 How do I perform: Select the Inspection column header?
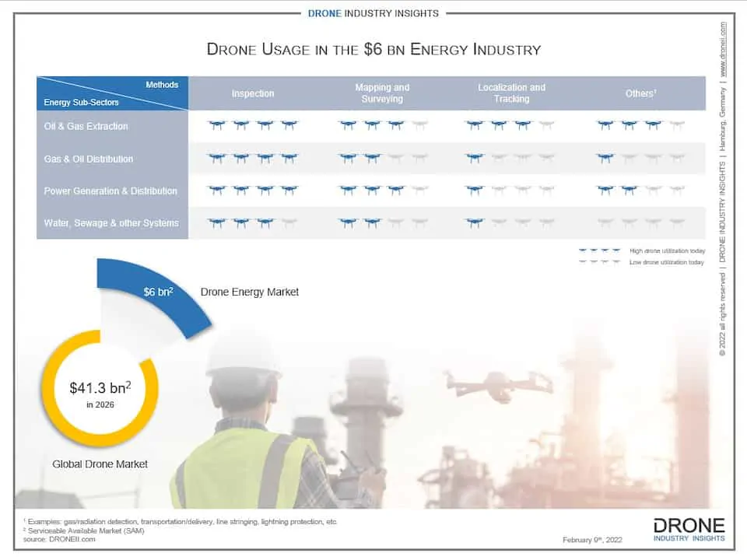tap(252, 93)
